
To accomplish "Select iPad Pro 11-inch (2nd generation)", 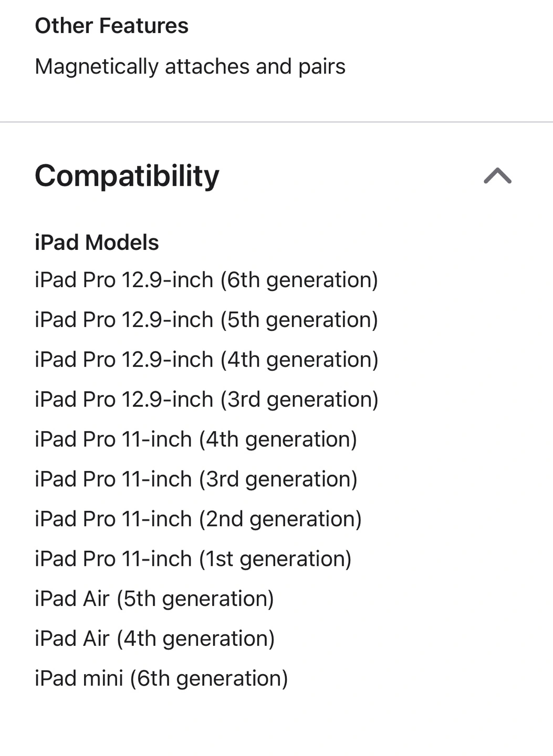I will (198, 519).
